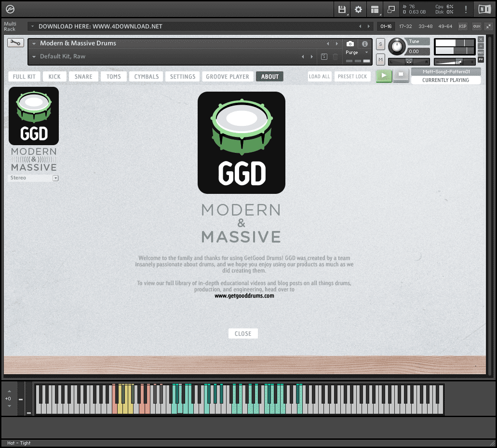Click the snapshot camera icon

(350, 44)
